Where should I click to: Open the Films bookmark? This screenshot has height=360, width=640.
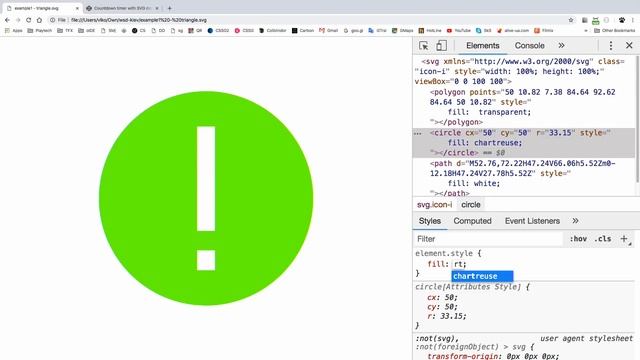coord(544,31)
